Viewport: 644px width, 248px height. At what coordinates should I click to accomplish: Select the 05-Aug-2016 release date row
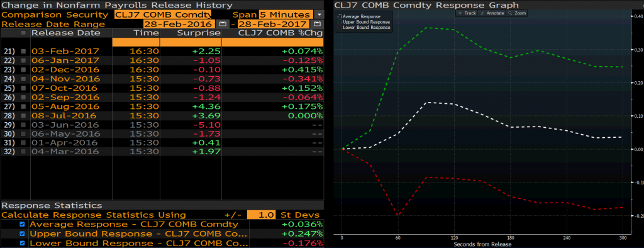(x=65, y=106)
